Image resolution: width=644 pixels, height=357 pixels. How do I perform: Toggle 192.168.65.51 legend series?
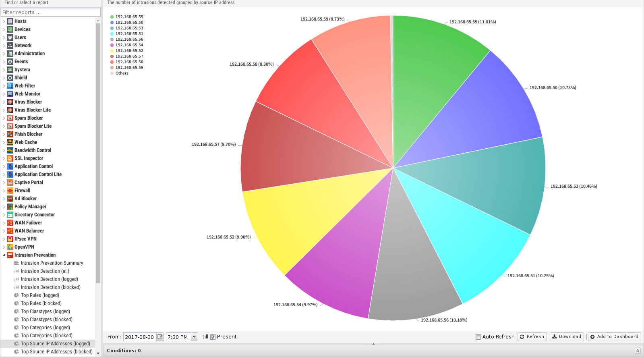pyautogui.click(x=126, y=34)
